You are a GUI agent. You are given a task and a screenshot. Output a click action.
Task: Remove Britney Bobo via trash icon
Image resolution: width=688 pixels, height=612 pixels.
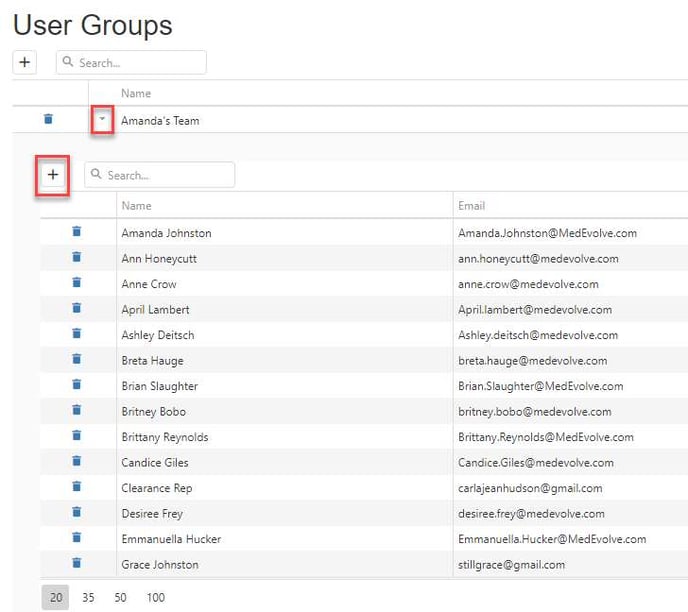tap(77, 411)
